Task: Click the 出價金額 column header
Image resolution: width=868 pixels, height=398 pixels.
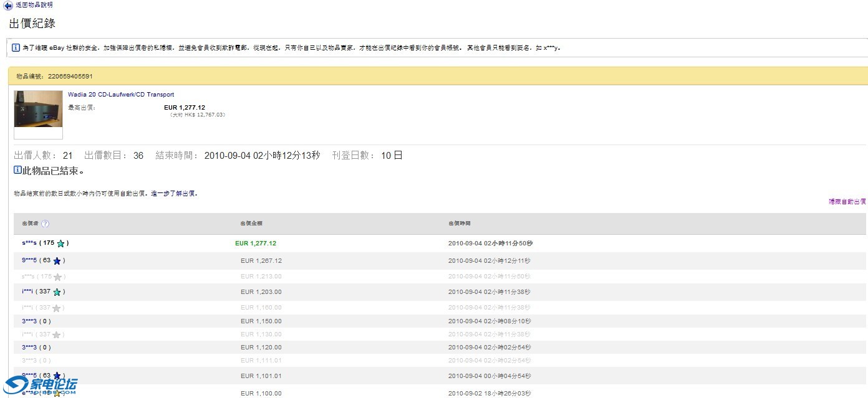Action: click(x=251, y=224)
